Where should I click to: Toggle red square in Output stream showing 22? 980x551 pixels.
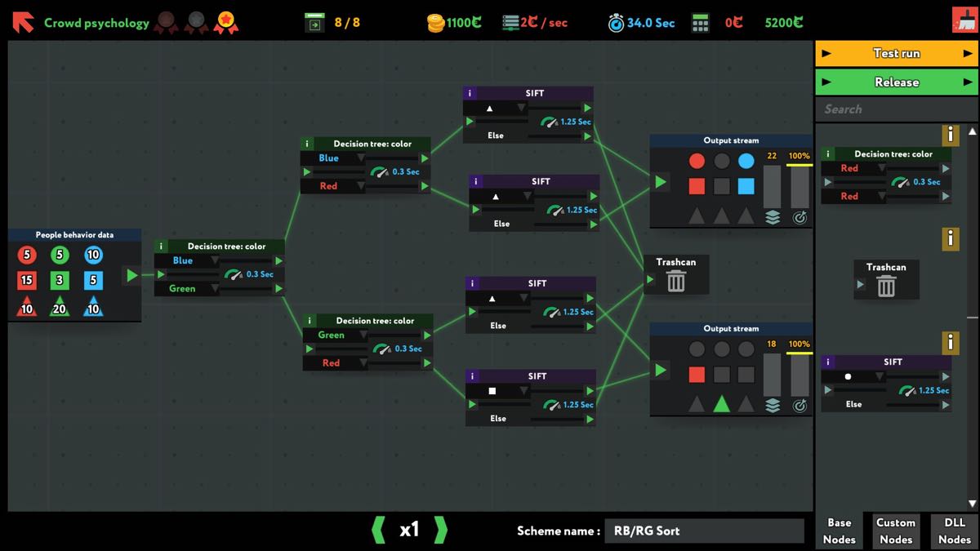[x=697, y=186]
